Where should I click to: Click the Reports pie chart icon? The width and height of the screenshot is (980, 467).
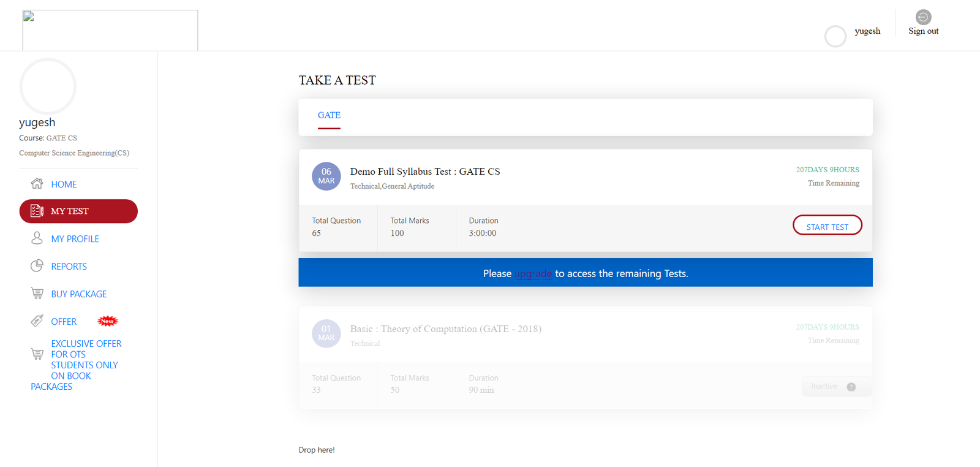coord(37,266)
